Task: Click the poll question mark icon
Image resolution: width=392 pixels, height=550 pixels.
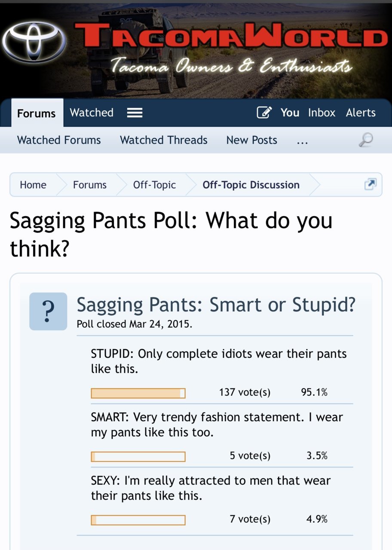Action: click(48, 311)
